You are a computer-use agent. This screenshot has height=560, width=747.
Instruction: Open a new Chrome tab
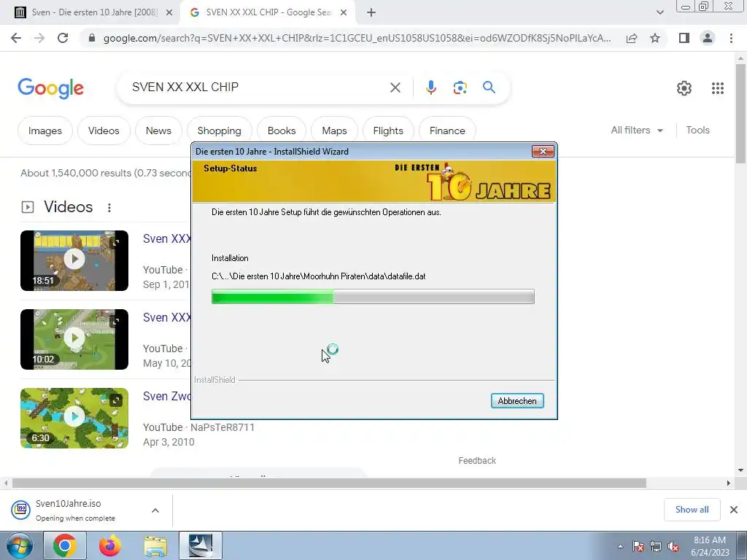coord(371,13)
